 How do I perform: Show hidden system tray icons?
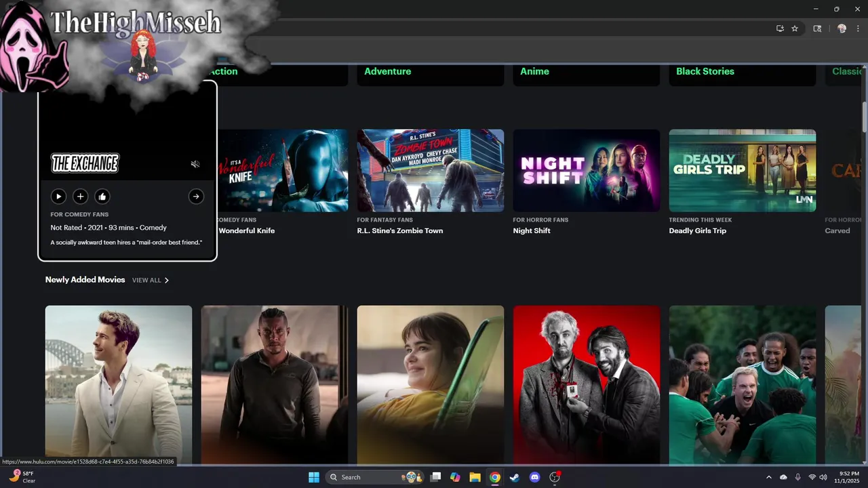coord(769,477)
